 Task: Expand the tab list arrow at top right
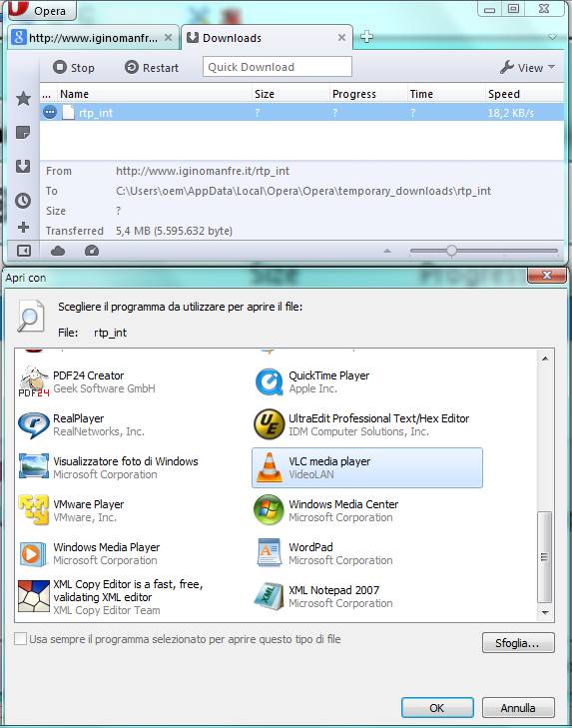(x=552, y=37)
